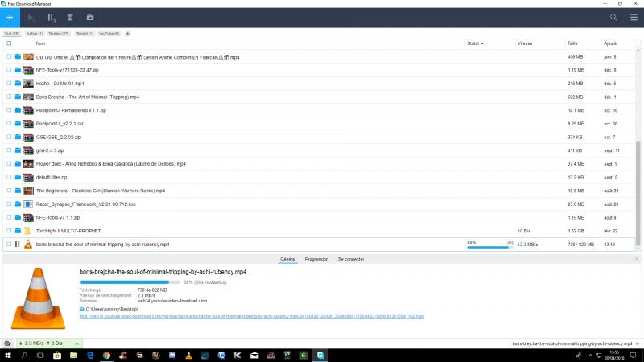Click the trash delete icon in toolbar

click(70, 17)
